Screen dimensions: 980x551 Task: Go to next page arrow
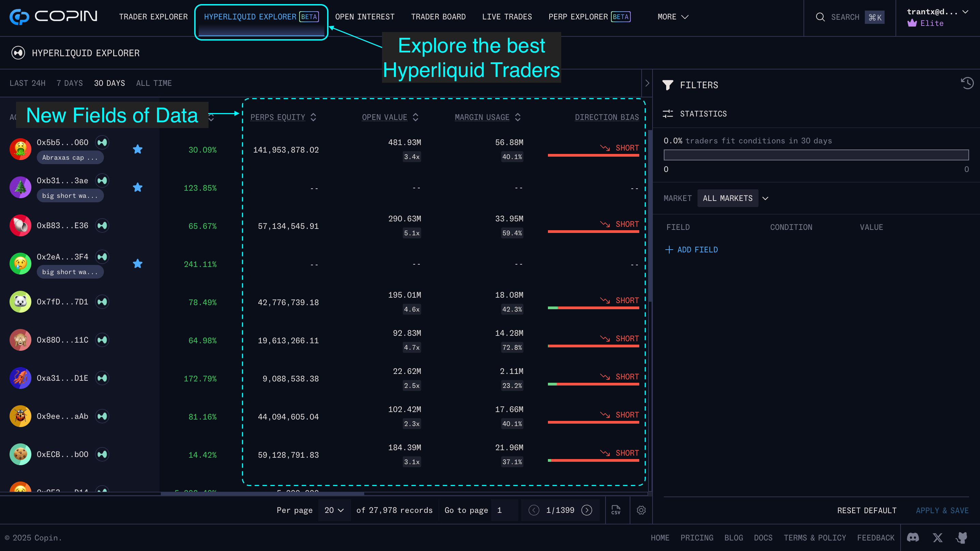[x=587, y=510]
